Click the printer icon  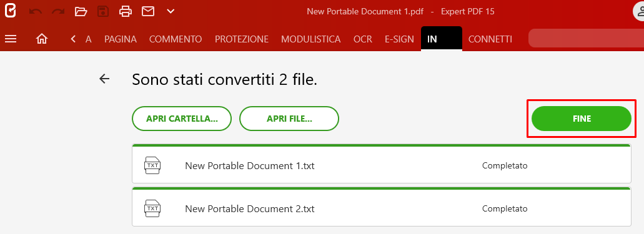click(126, 11)
